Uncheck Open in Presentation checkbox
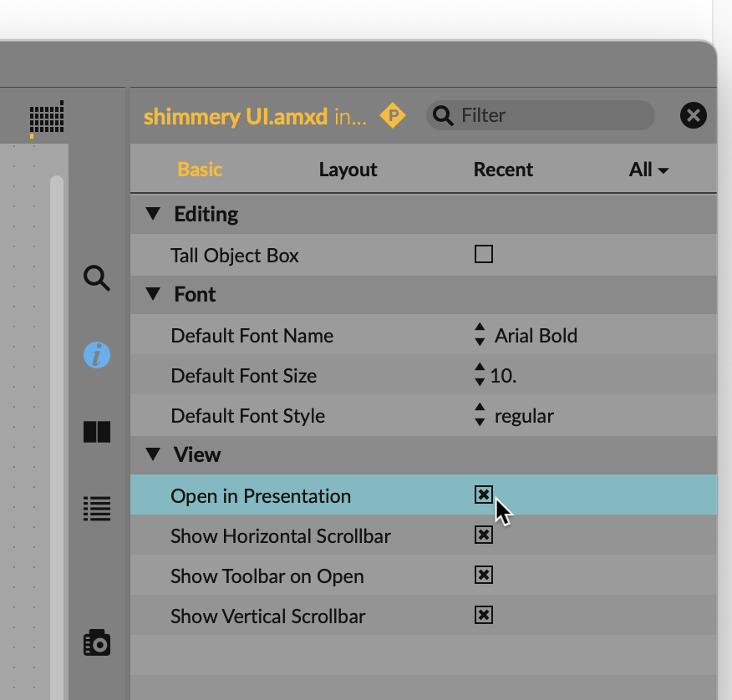 pos(483,495)
